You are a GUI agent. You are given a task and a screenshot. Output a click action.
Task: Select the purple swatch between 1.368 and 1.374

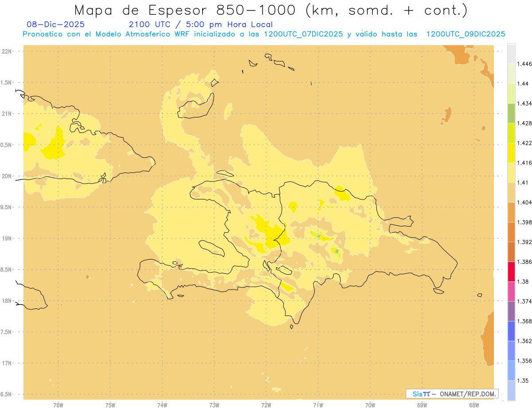click(x=511, y=311)
